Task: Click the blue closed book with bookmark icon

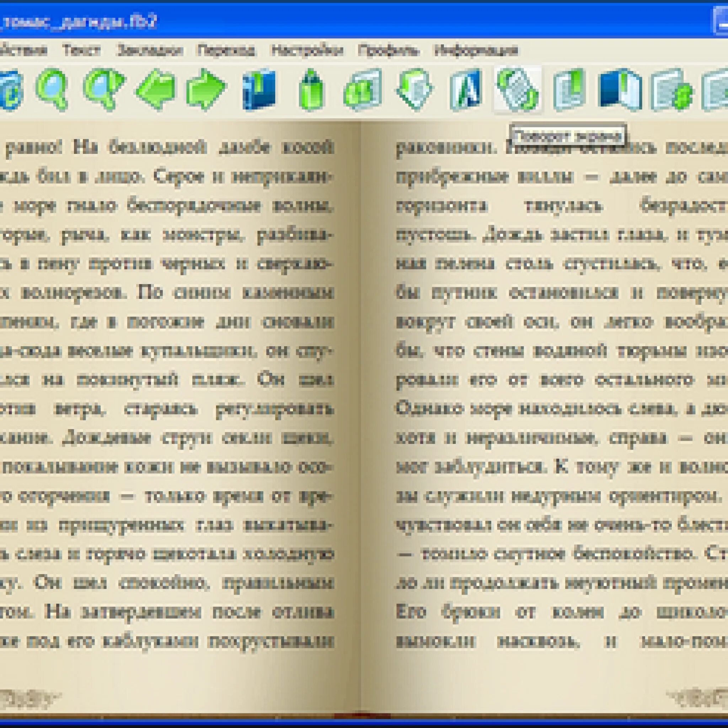Action: point(259,90)
